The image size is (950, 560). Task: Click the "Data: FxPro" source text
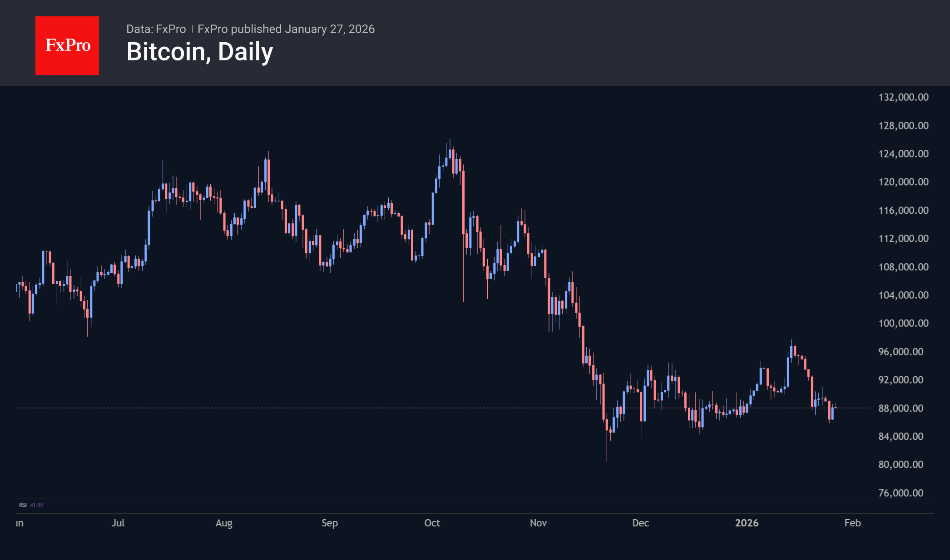point(156,29)
